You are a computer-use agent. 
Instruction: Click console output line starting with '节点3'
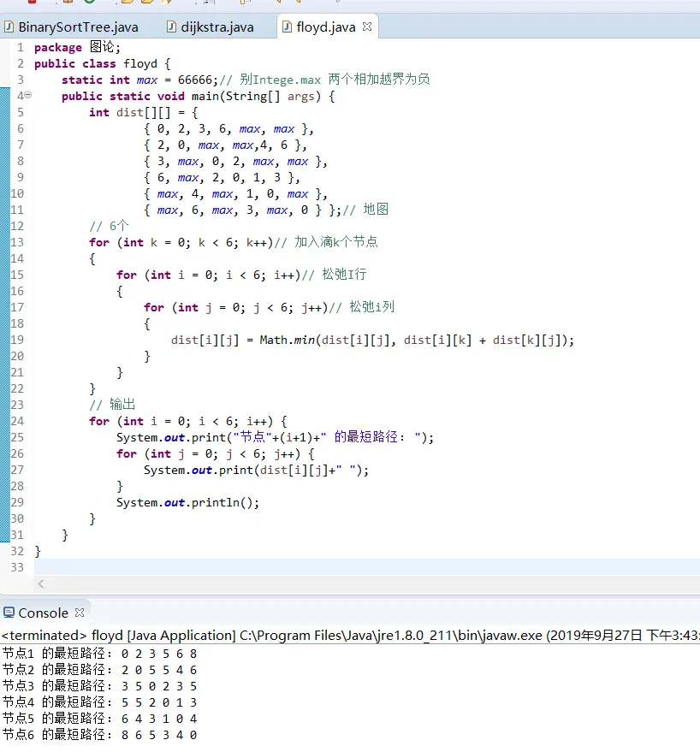tap(100, 686)
